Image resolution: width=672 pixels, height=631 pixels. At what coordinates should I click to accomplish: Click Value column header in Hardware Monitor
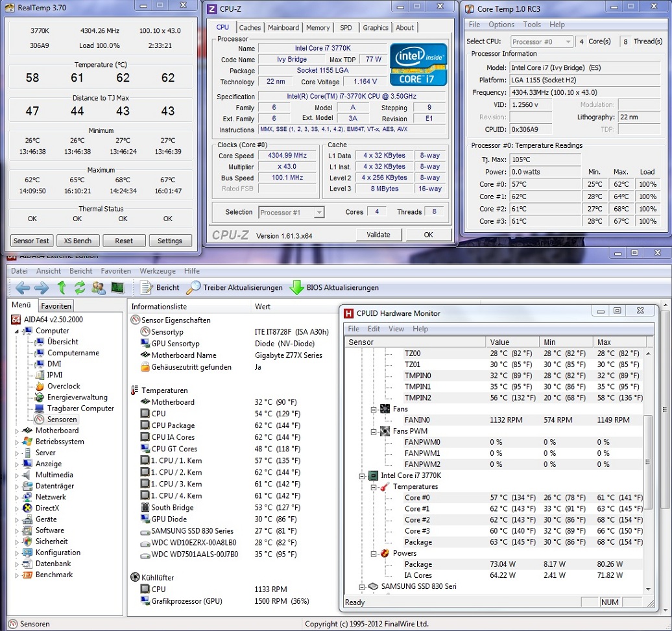click(x=512, y=342)
